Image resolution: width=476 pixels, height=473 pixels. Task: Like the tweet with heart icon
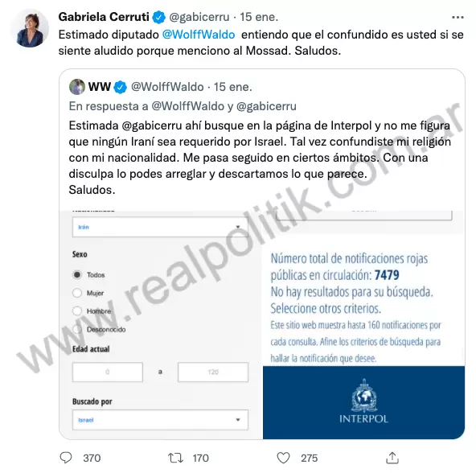[283, 458]
